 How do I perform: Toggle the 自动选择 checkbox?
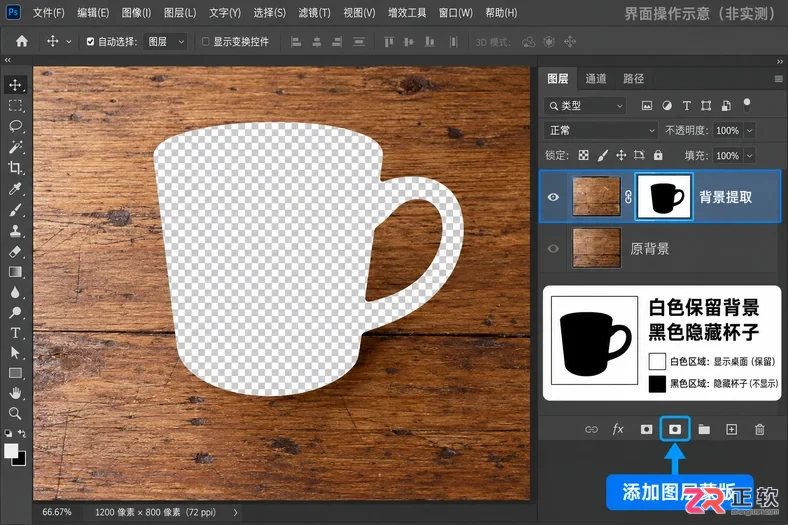(90, 42)
